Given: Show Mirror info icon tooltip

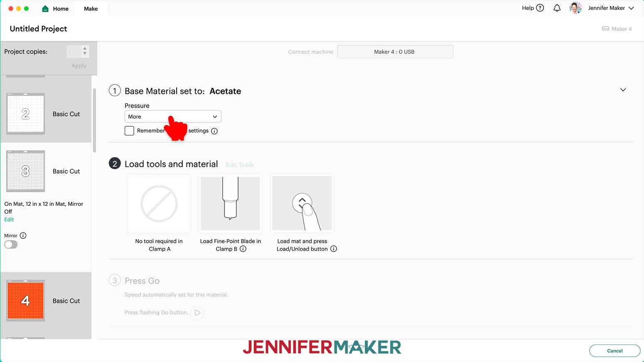Looking at the screenshot, I should point(23,235).
